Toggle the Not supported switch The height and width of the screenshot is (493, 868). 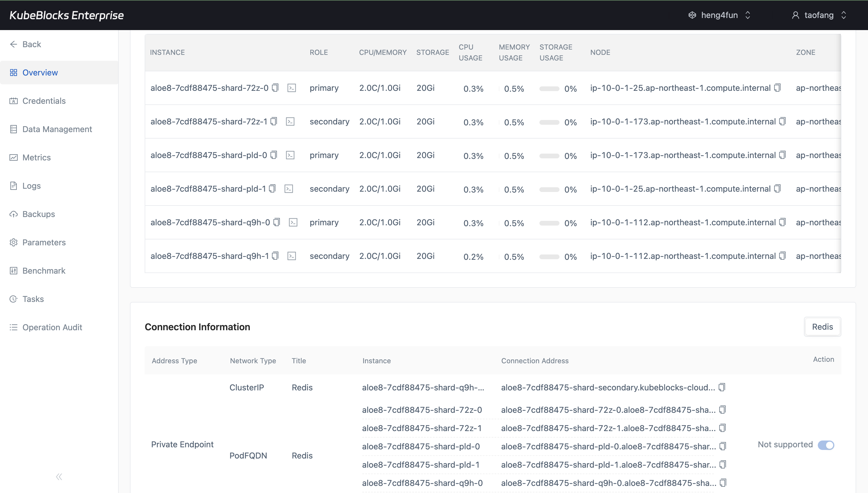[827, 445]
